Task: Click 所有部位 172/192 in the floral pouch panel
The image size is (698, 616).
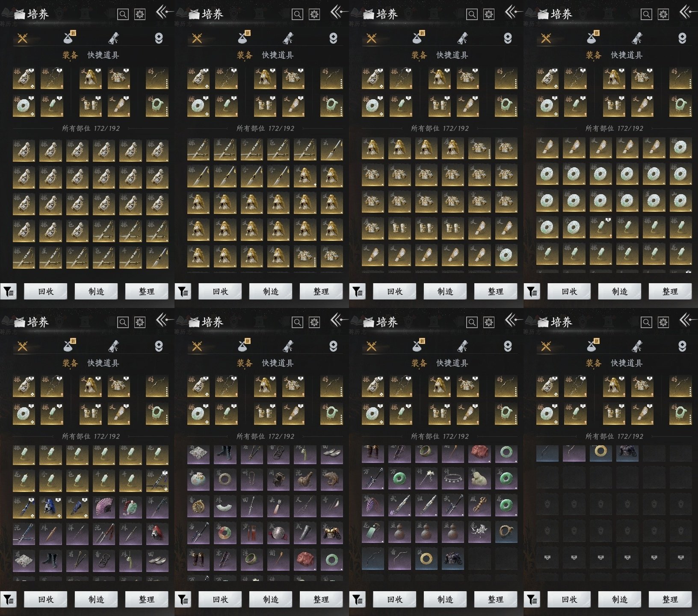Action: click(265, 436)
